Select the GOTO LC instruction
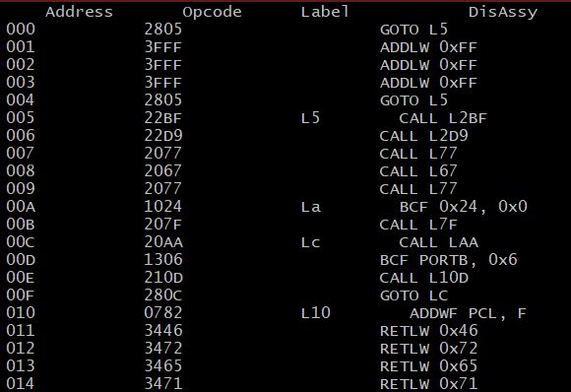This screenshot has height=392, width=571. 413,295
